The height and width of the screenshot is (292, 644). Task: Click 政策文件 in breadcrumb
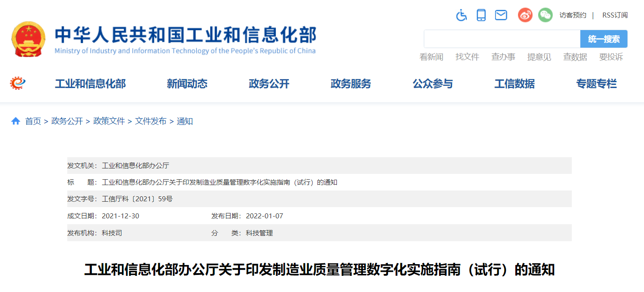tap(109, 121)
